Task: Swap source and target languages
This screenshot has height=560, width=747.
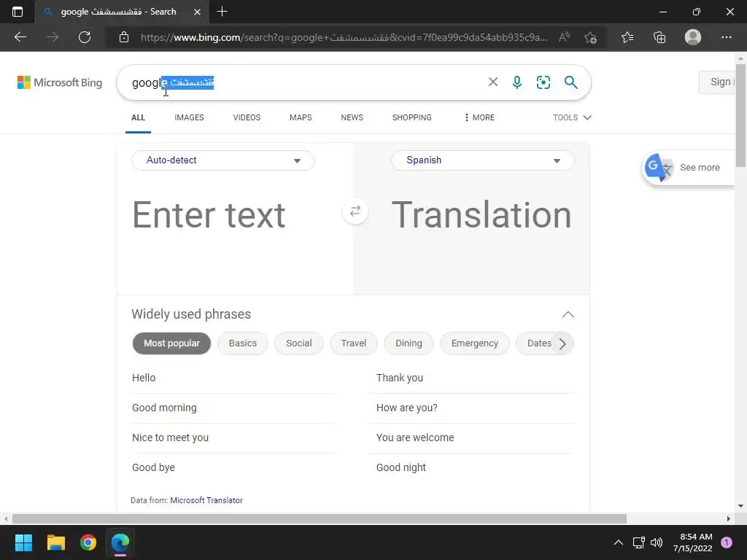Action: pyautogui.click(x=355, y=211)
